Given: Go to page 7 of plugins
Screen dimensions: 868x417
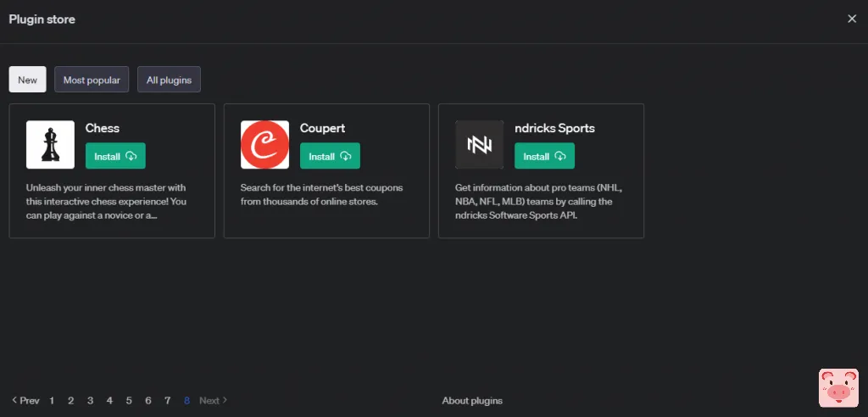Looking at the screenshot, I should [x=168, y=401].
